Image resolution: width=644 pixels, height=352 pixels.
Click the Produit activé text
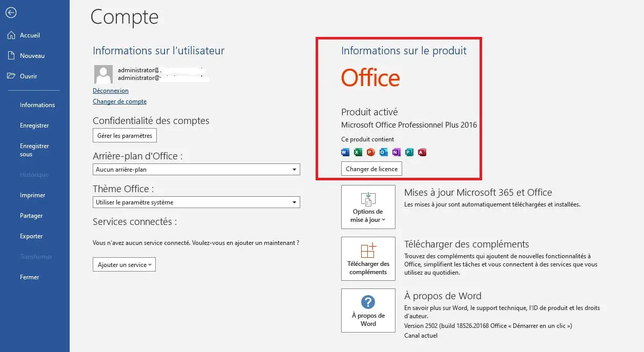tap(369, 112)
